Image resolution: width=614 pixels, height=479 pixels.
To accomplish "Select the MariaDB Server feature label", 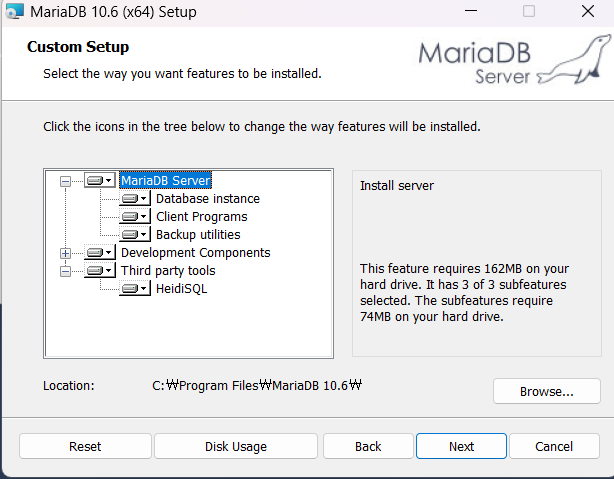I will point(166,181).
